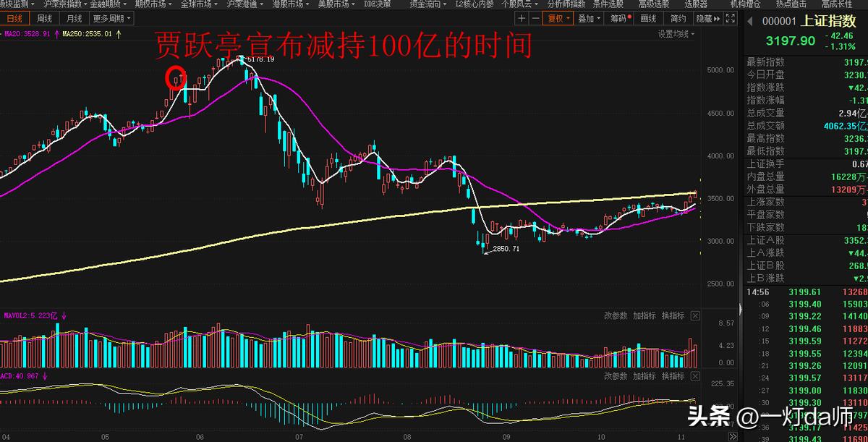Close the volume indicator panel
868x442 pixels.
[x=695, y=316]
